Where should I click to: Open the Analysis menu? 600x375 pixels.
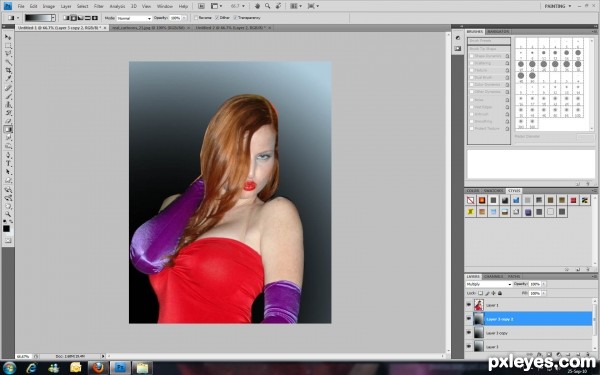pyautogui.click(x=117, y=6)
